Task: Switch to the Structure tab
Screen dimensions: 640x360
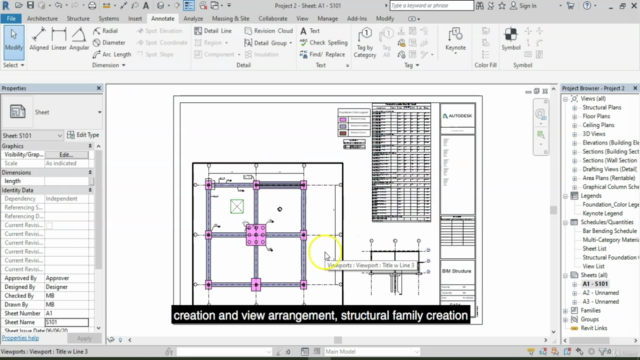Action: [78, 18]
